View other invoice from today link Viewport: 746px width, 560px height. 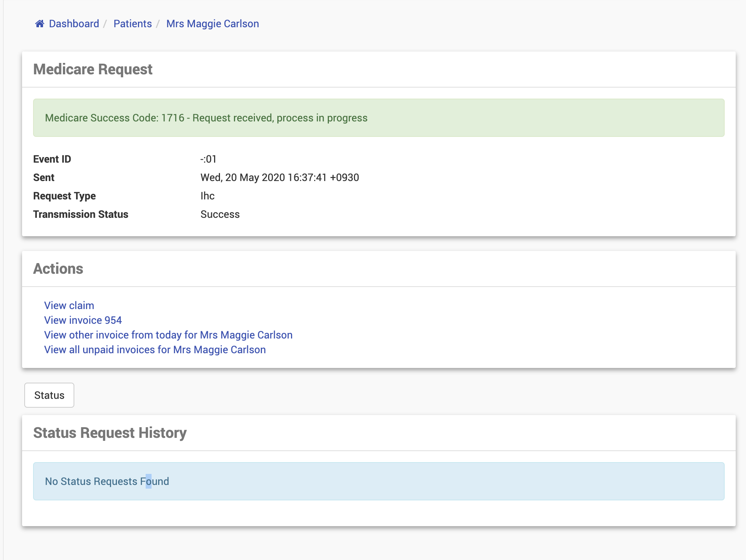tap(168, 335)
